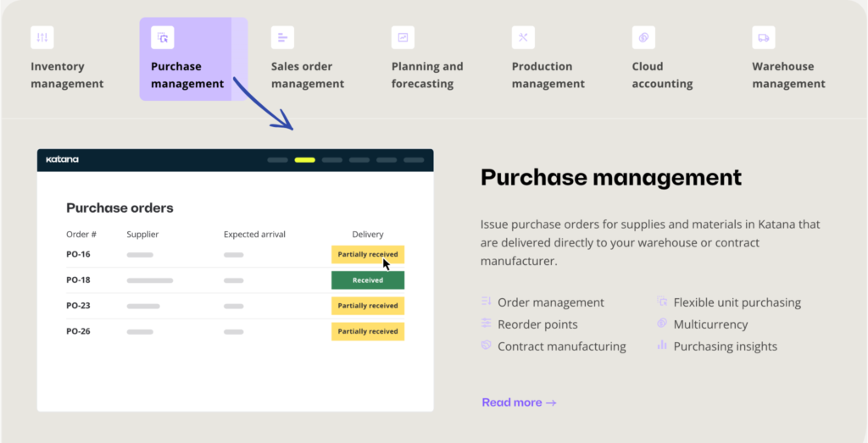Click Flexible unit purchasing text
Screen dimensions: 868x443
click(x=737, y=302)
